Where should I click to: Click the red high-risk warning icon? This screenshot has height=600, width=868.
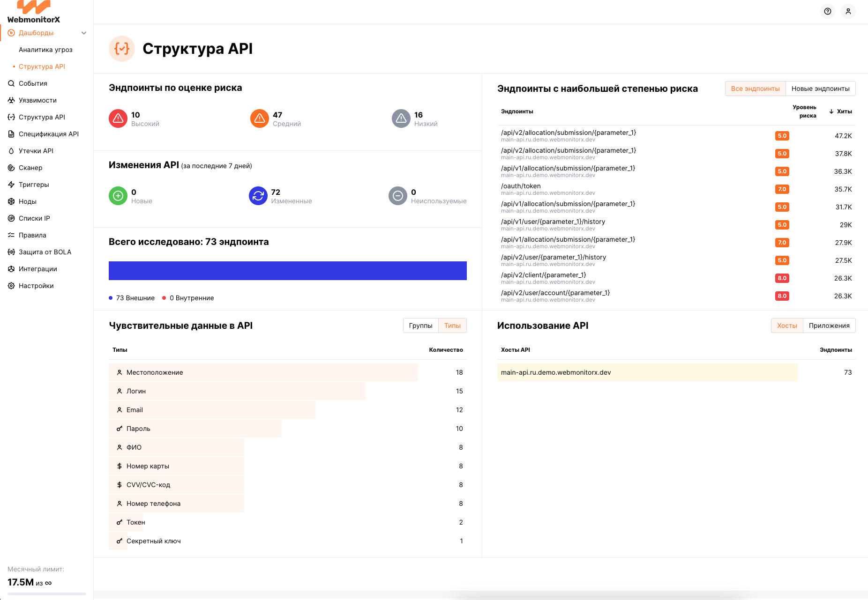tap(118, 119)
